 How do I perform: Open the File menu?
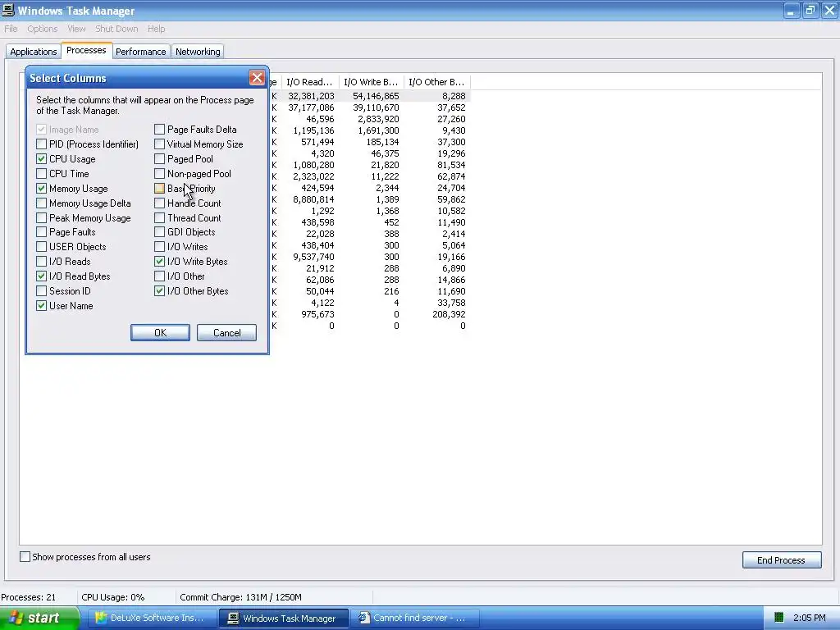point(11,29)
